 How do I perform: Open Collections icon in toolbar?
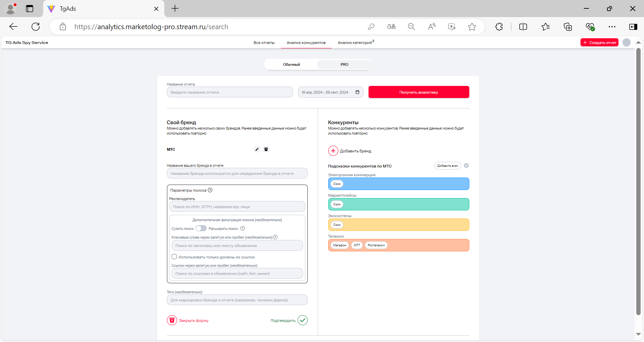tap(568, 27)
